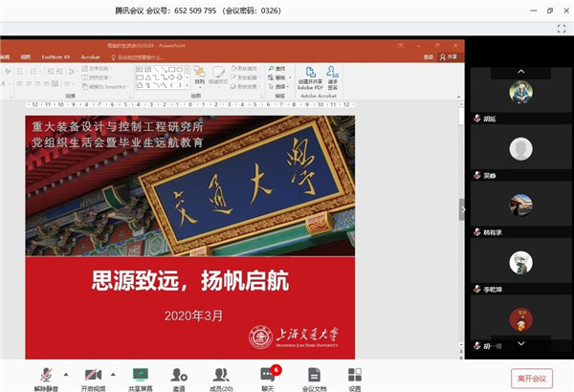The image size is (574, 392).
Task: Expand video options arrow
Action: coord(113,373)
